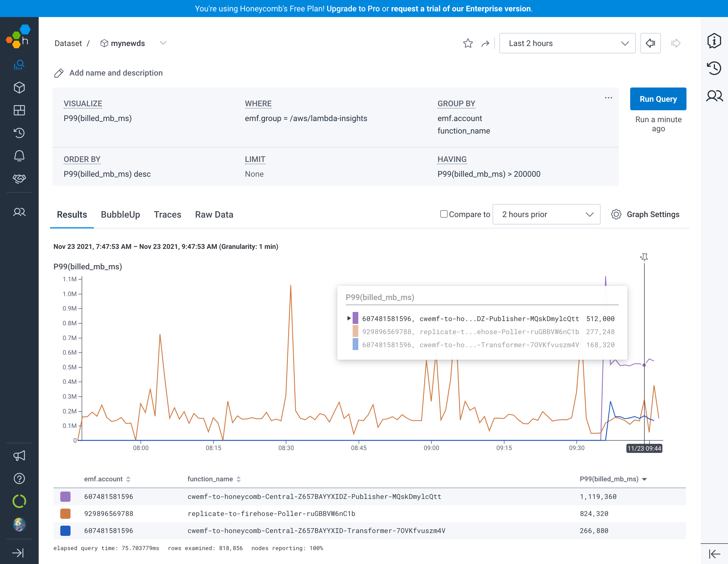
Task: Open announcements megaphone icon
Action: [19, 456]
